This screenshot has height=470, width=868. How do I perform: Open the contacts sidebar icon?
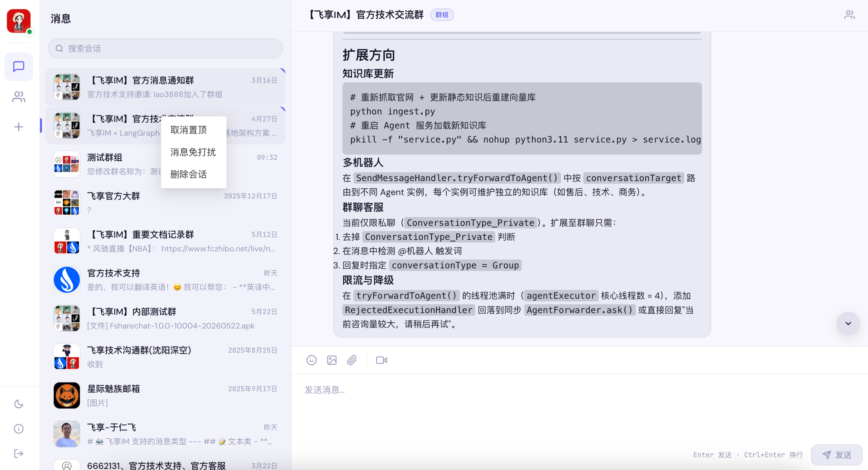point(19,97)
